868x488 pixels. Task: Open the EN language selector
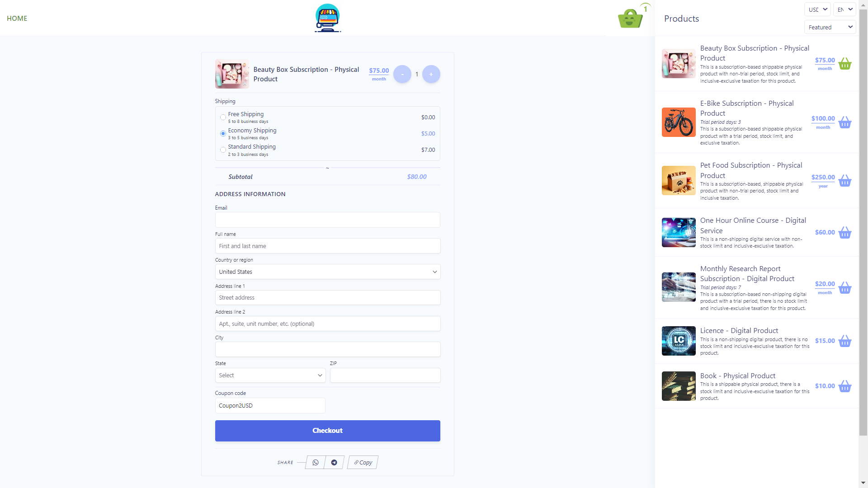pos(844,9)
